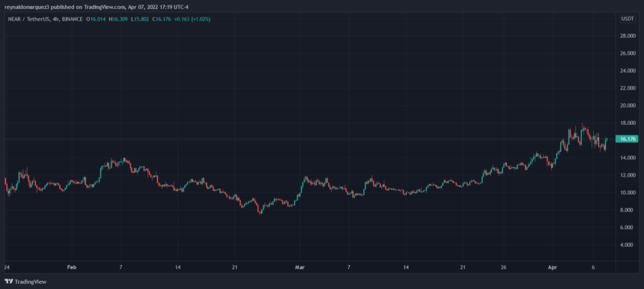Click the 26 date label on time axis
This screenshot has width=644, height=289.
[x=503, y=267]
